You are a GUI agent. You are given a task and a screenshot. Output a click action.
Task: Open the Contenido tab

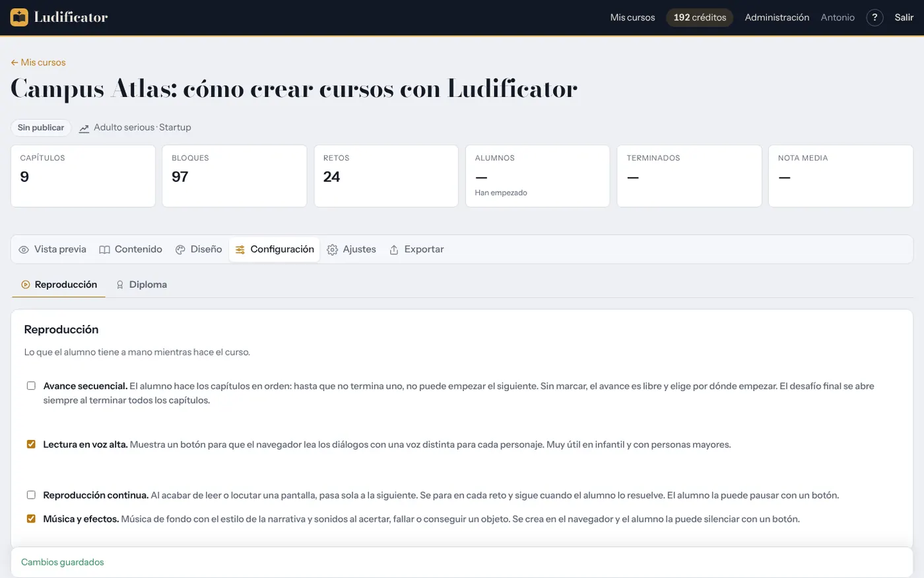pos(131,250)
